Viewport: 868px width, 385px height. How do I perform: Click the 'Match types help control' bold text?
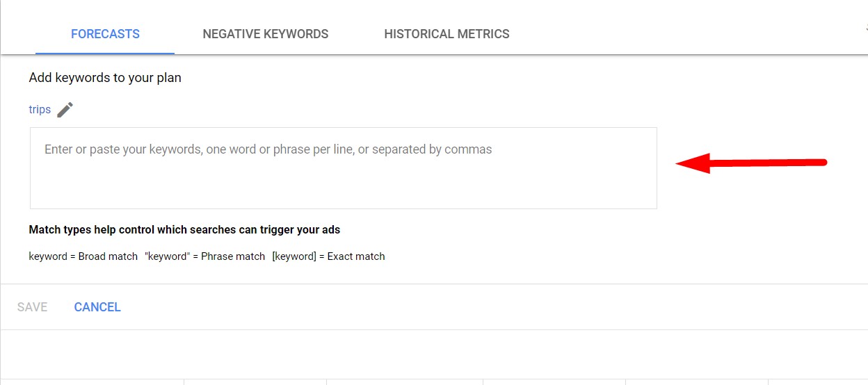pyautogui.click(x=184, y=229)
